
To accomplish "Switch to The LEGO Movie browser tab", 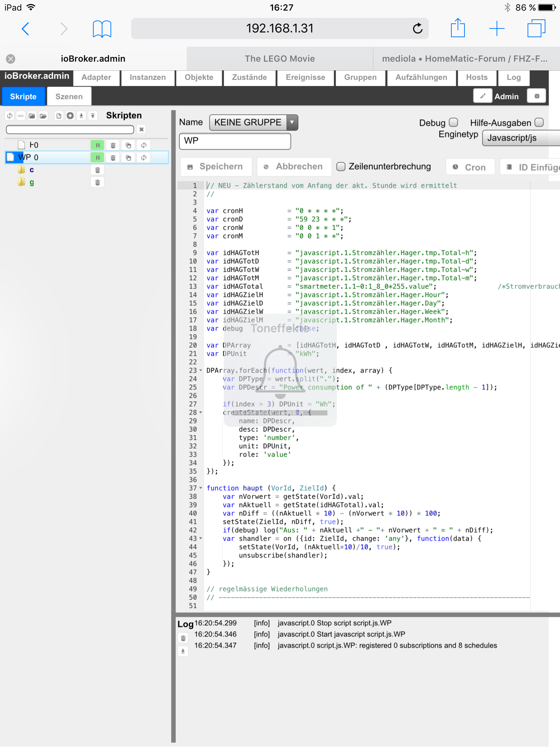I will click(x=280, y=59).
